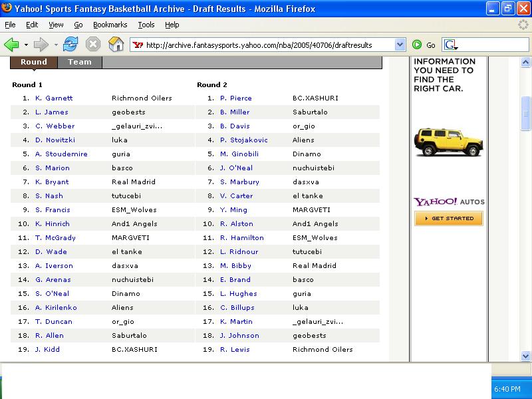Click the Richmond Oilers team in Round 1
This screenshot has height=399, width=532.
point(142,98)
